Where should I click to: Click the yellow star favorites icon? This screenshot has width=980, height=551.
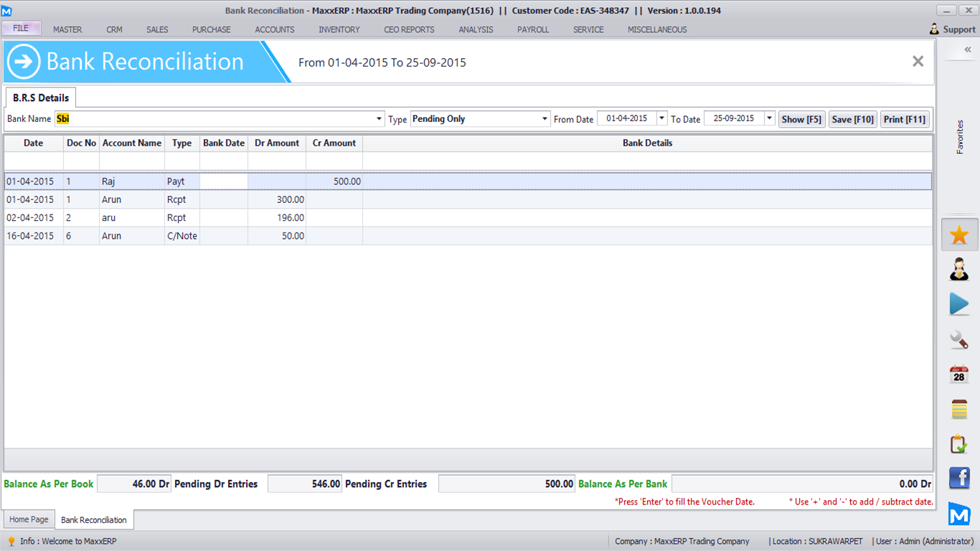[959, 235]
